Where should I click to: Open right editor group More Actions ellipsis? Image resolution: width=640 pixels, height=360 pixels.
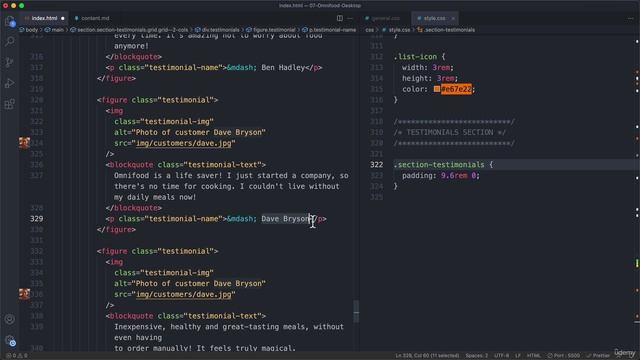pos(630,18)
